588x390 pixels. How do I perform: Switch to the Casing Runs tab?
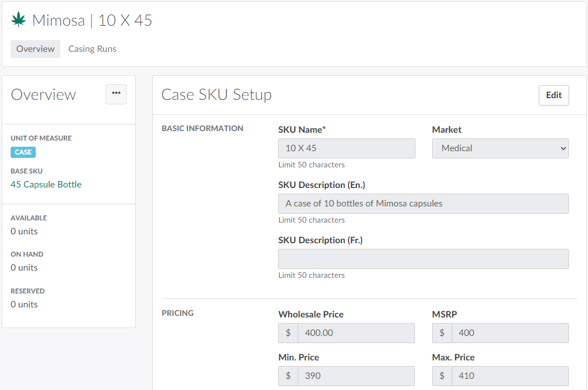(92, 49)
